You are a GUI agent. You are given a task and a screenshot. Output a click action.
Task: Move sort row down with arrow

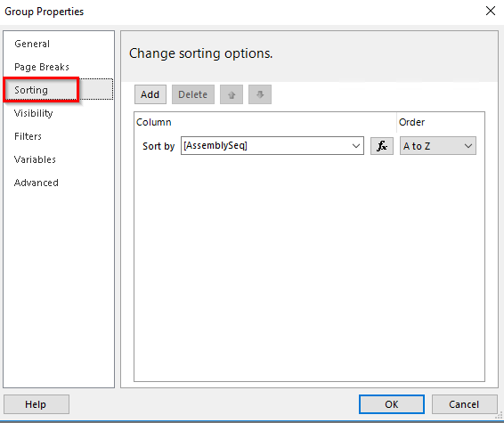[260, 94]
